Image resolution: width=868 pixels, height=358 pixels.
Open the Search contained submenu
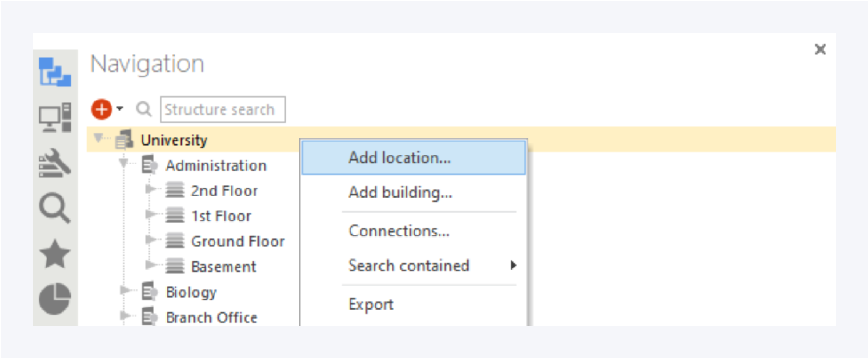409,265
